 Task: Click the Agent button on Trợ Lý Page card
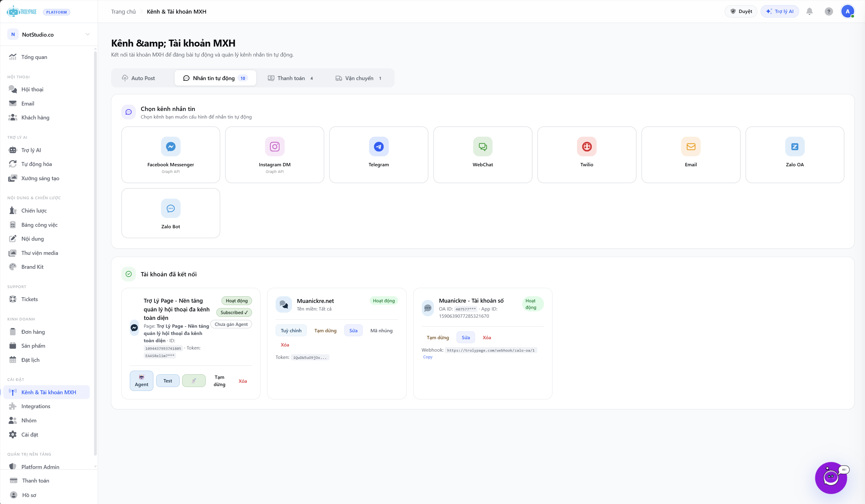pos(141,380)
